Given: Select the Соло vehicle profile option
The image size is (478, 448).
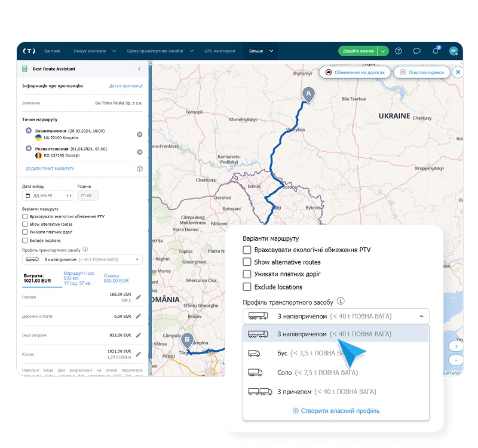Looking at the screenshot, I should click(x=336, y=372).
